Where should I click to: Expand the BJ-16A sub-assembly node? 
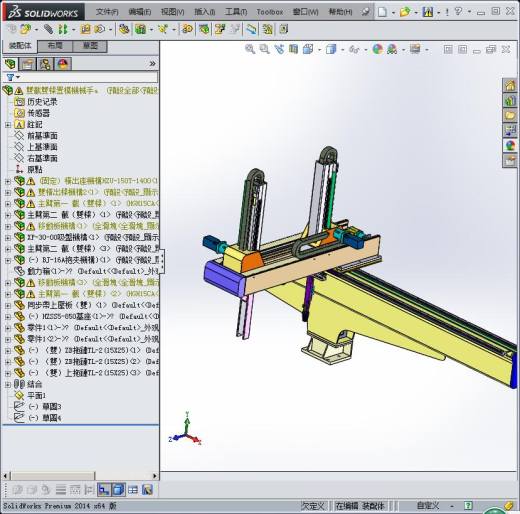pos(8,260)
